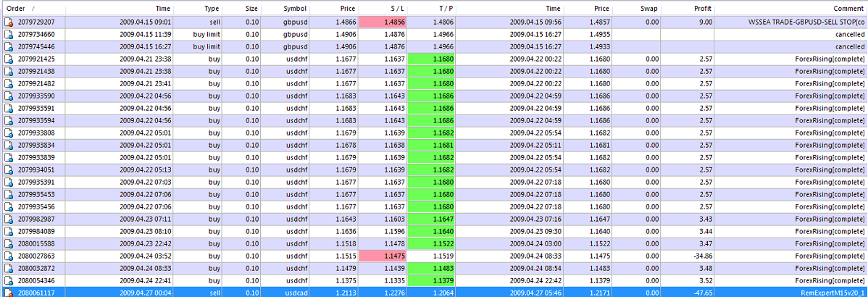Click the icon of order 2079934051
The width and height of the screenshot is (868, 297).
pos(8,170)
